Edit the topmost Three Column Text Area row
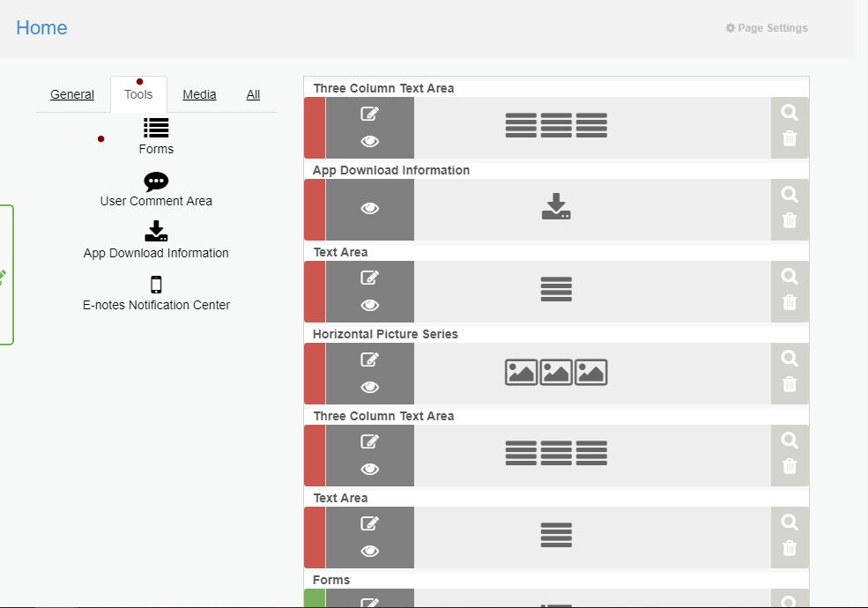 pyautogui.click(x=370, y=114)
